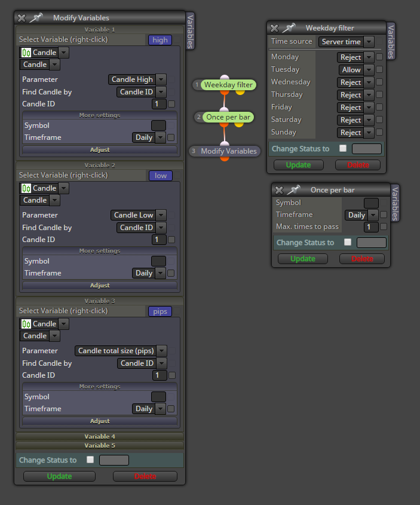The width and height of the screenshot is (420, 505).
Task: Open Timeframe dropdown in Once per bar panel
Action: pyautogui.click(x=361, y=215)
